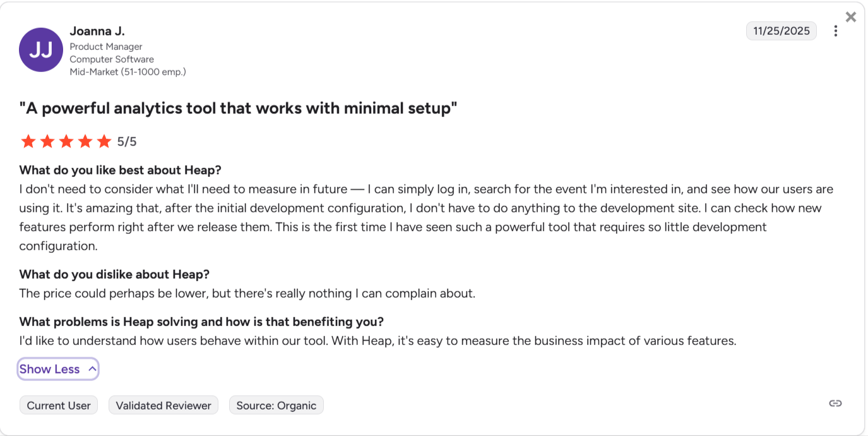Click the fifth rating star
The height and width of the screenshot is (436, 868).
click(x=104, y=142)
